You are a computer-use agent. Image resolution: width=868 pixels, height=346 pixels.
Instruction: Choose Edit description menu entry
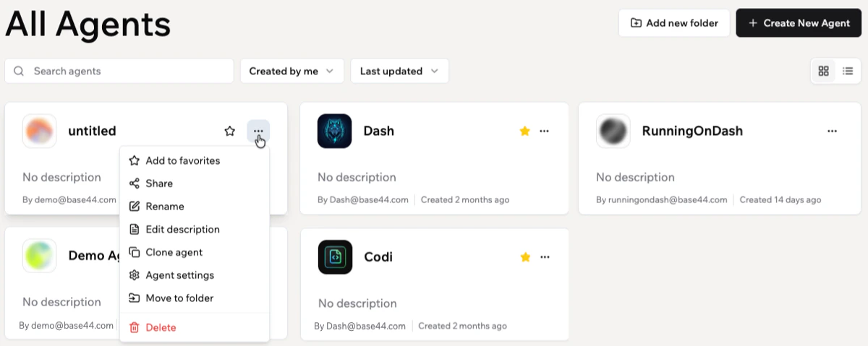click(x=195, y=229)
